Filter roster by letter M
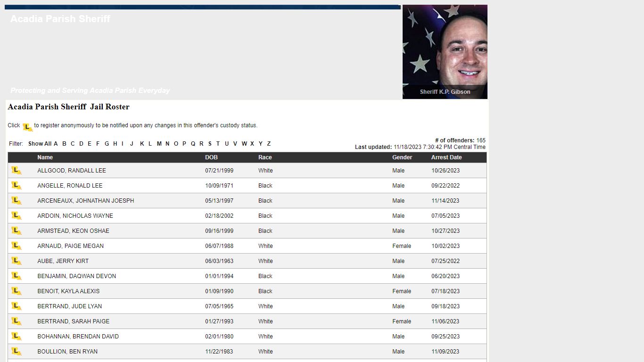 click(x=159, y=144)
